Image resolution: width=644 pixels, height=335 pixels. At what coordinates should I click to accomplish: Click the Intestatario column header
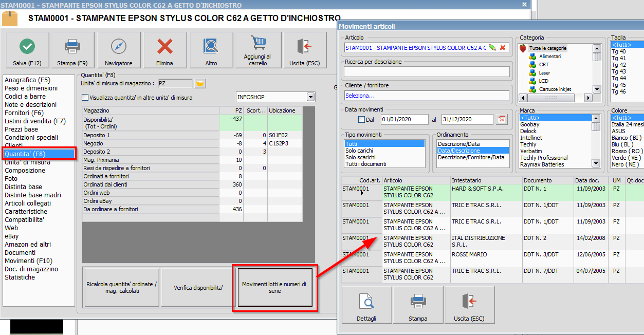coord(486,180)
